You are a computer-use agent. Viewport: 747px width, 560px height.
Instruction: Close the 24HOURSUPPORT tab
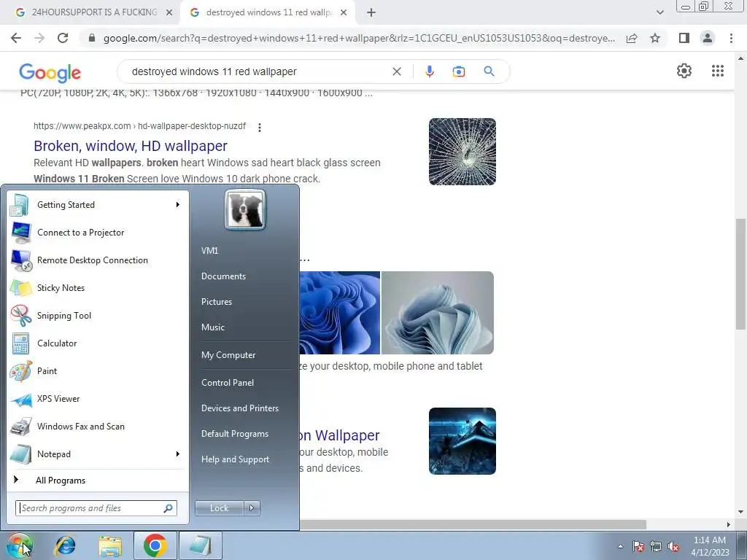169,13
